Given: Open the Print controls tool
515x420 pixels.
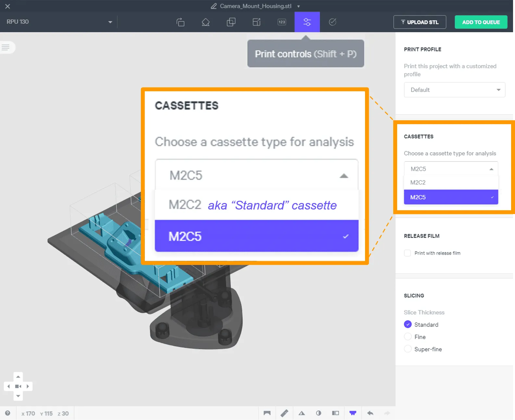Looking at the screenshot, I should (307, 22).
